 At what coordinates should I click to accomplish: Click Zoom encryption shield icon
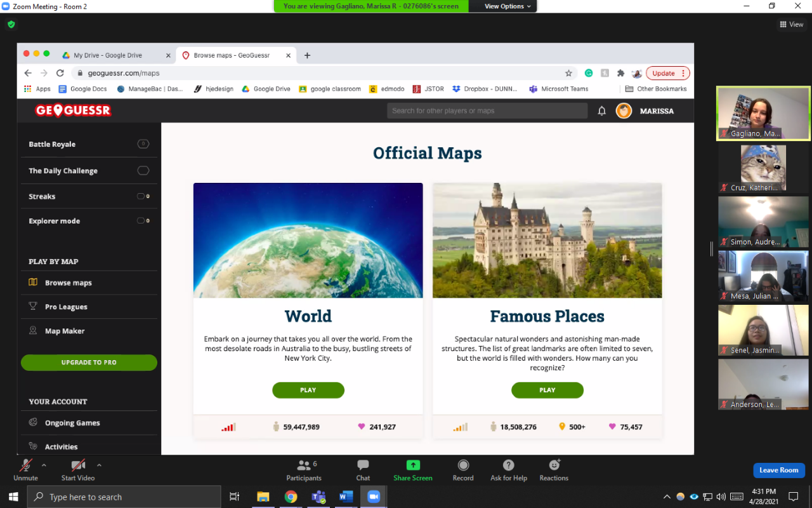11,25
